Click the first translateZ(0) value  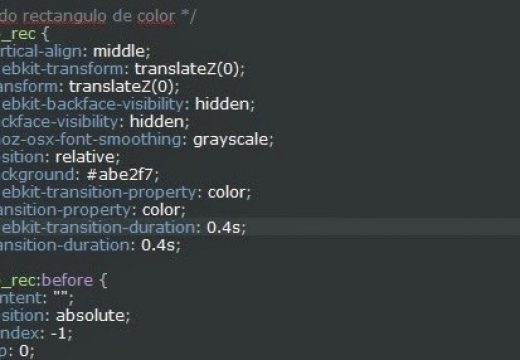[x=187, y=69]
